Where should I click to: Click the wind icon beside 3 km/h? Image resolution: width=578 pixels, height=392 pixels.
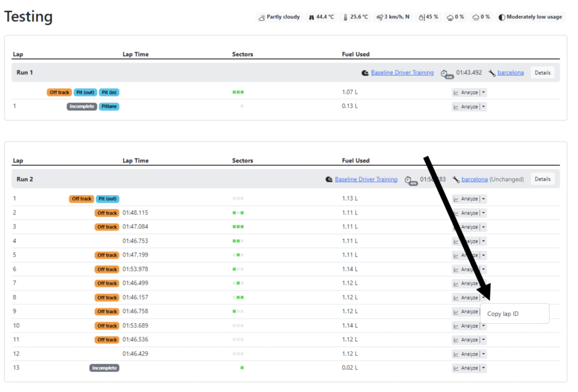coord(379,17)
